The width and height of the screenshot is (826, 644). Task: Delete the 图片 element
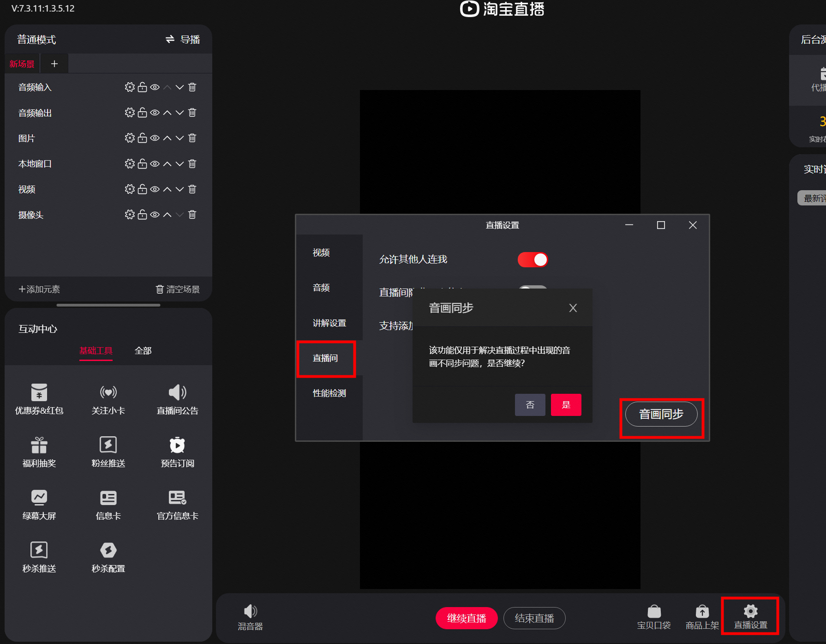192,138
